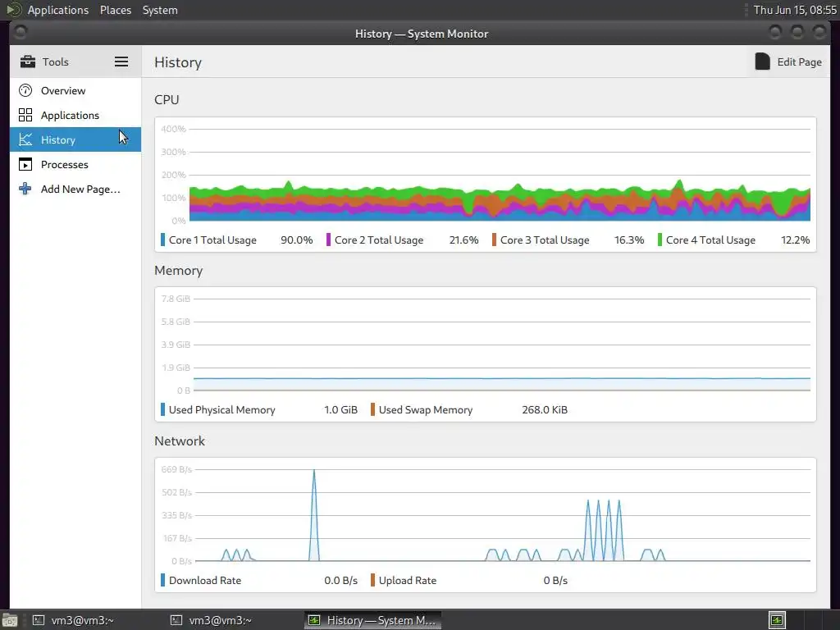Viewport: 840px width, 630px height.
Task: Click the Used Physical Memory blue swatch
Action: 163,410
